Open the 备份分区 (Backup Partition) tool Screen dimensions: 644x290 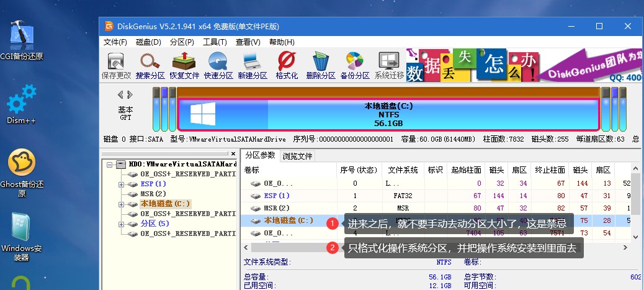(x=355, y=66)
